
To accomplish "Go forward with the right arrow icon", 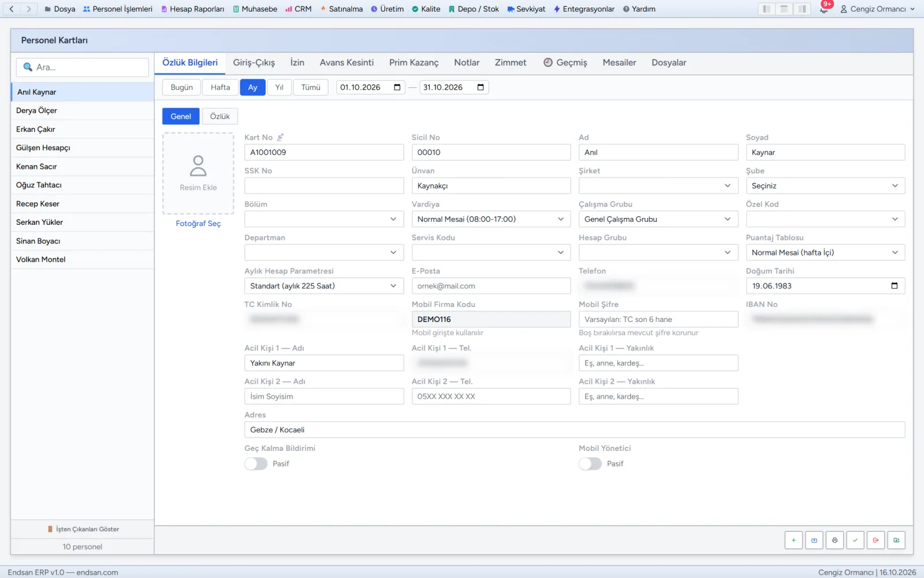I will [x=29, y=9].
